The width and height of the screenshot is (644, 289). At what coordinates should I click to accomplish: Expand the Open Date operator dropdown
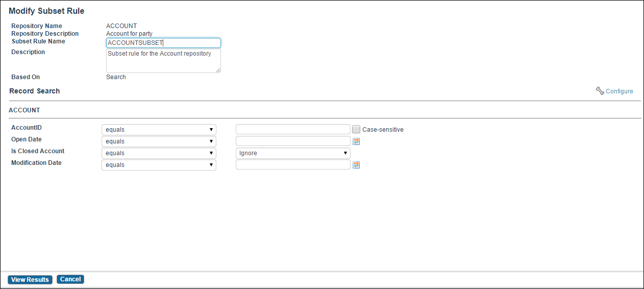[x=159, y=141]
